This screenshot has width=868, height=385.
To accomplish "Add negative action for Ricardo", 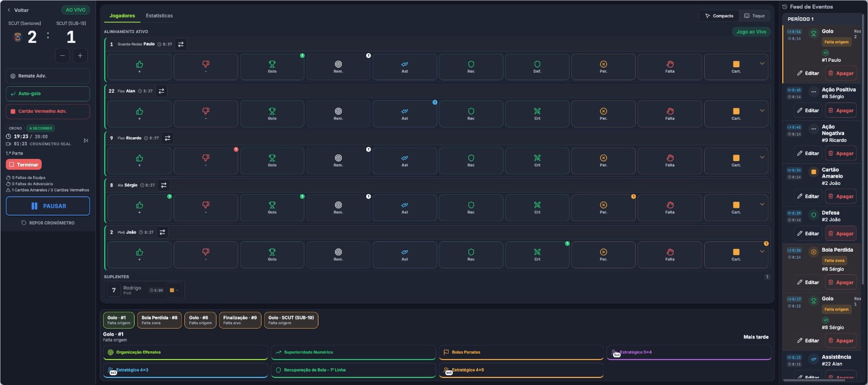I will click(x=206, y=161).
